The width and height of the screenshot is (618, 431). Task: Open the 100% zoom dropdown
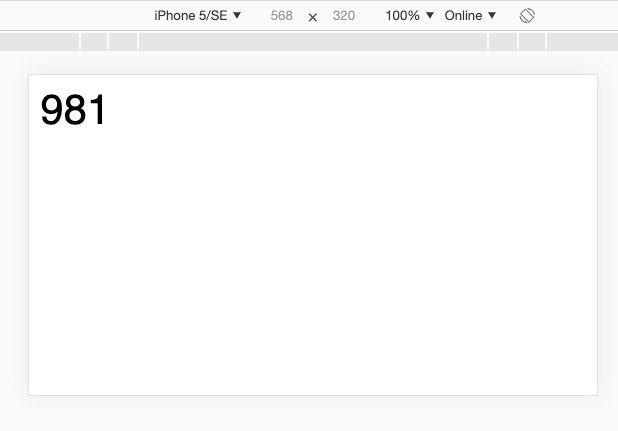(x=409, y=15)
